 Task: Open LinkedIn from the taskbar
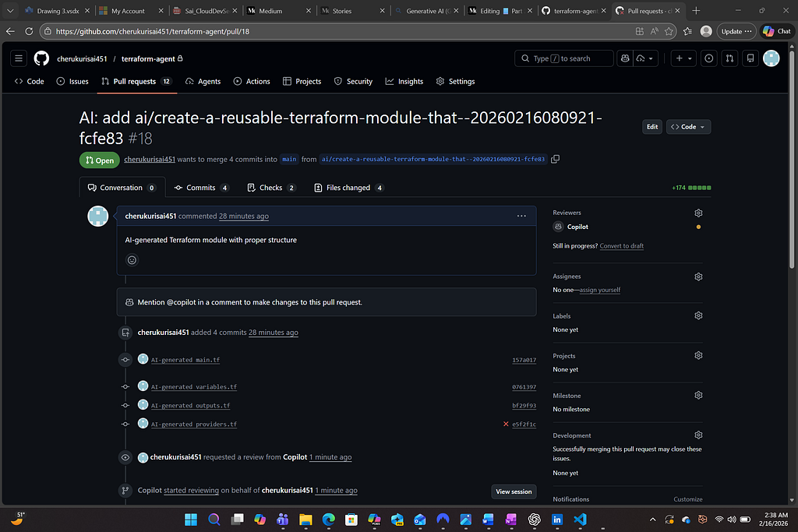[x=556, y=520]
